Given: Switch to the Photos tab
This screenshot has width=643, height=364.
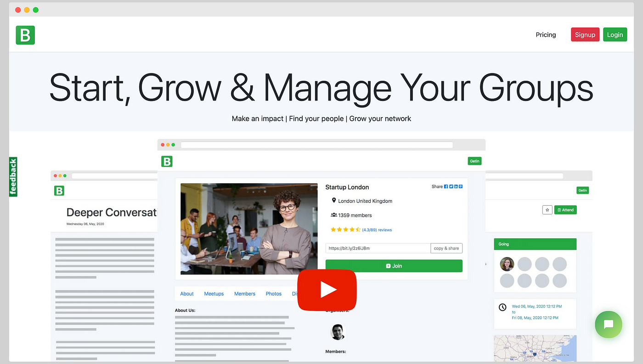Looking at the screenshot, I should pos(274,294).
